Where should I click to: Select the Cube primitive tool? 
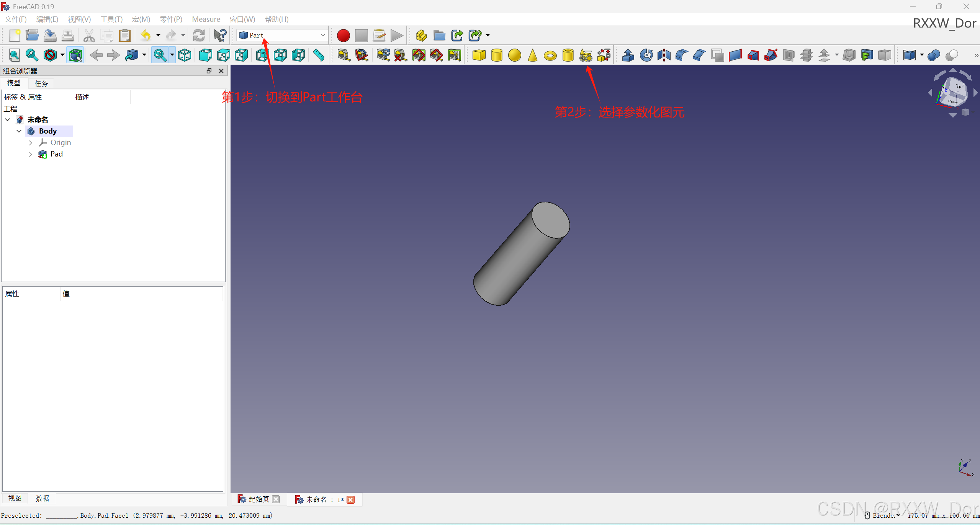(x=478, y=55)
